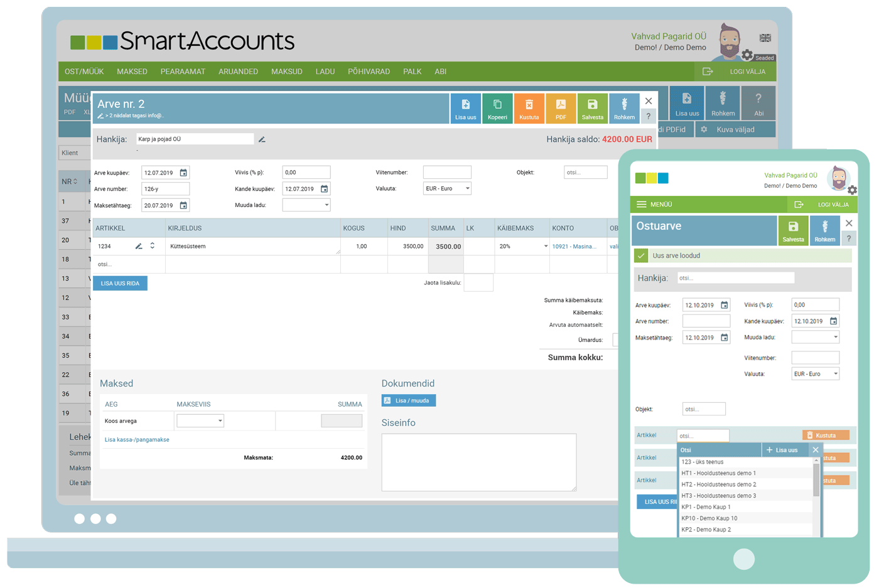Select HT1 - Hooldusteenus demo 1 from list
The image size is (879, 588).
718,473
